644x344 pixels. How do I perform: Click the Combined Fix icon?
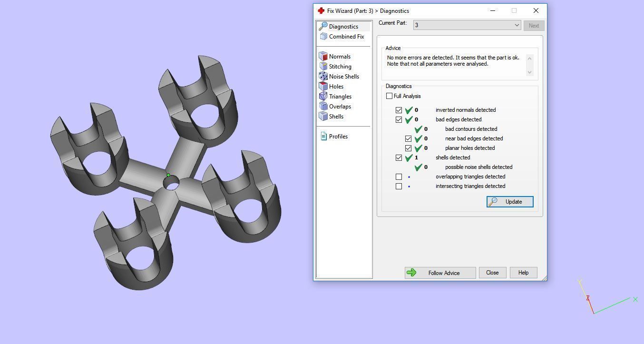pos(323,36)
